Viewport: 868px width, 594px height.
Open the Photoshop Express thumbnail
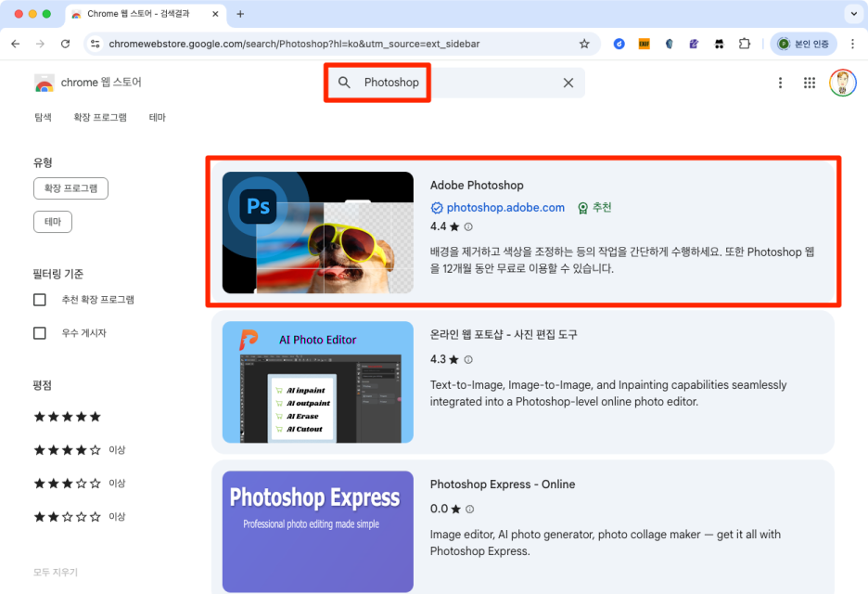point(318,532)
